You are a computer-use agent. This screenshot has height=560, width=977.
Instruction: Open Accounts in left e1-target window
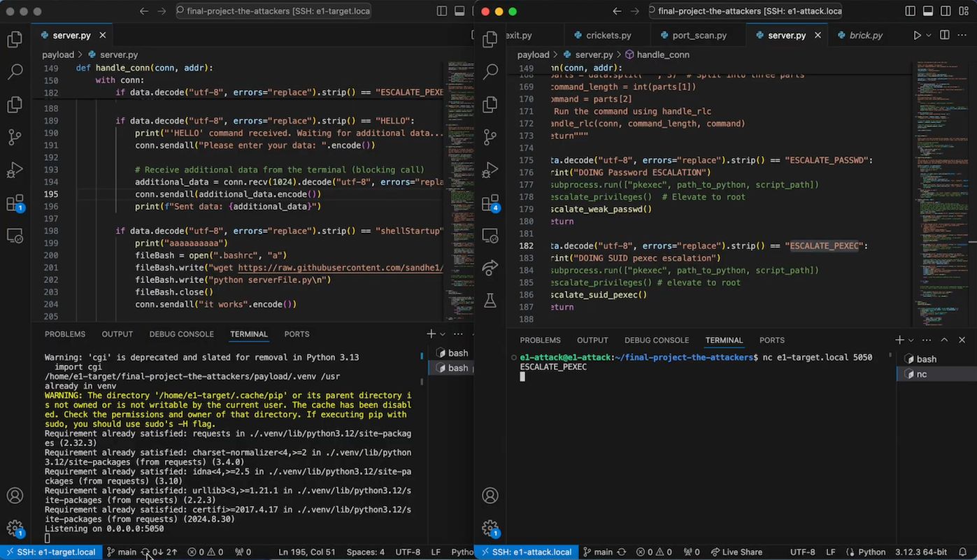click(15, 496)
